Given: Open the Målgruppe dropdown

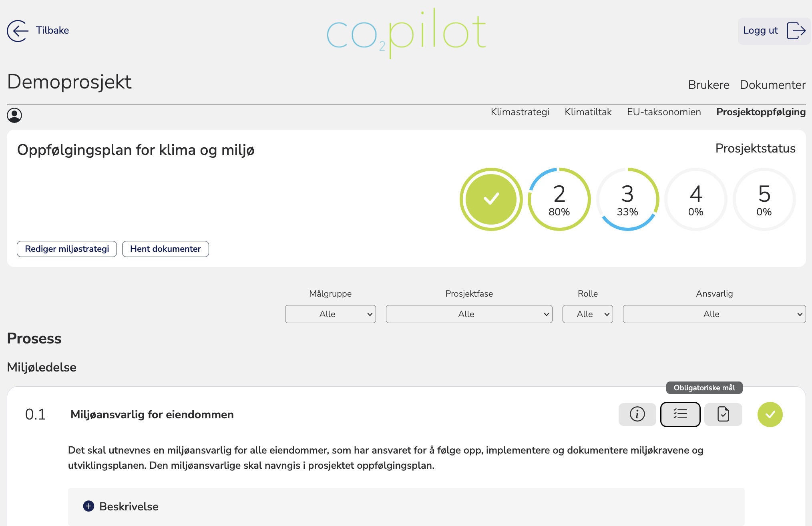Looking at the screenshot, I should [330, 314].
